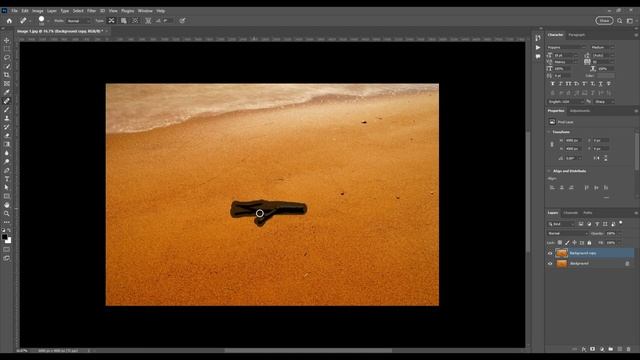
Task: Toggle Underline in Character panel
Action: click(600, 84)
